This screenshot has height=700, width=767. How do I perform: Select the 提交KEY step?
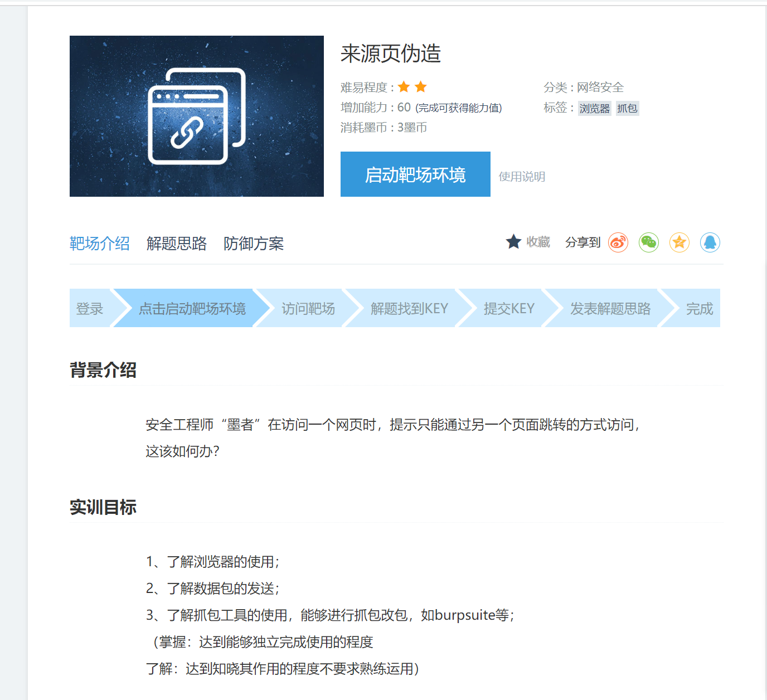pyautogui.click(x=509, y=308)
